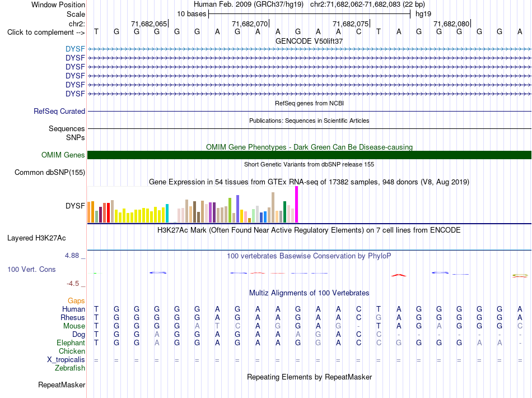Viewport: 532px width, 398px height.
Task: Click the light blue DYSF transcript label
Action: tap(75, 49)
